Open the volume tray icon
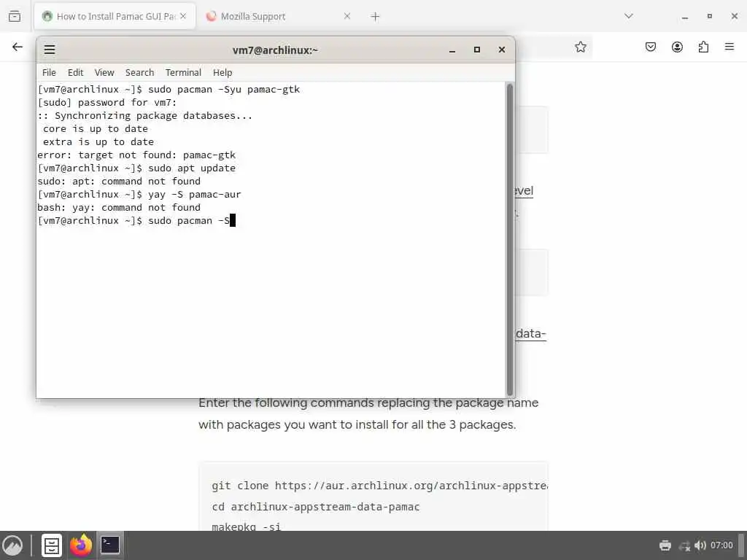 click(x=700, y=545)
